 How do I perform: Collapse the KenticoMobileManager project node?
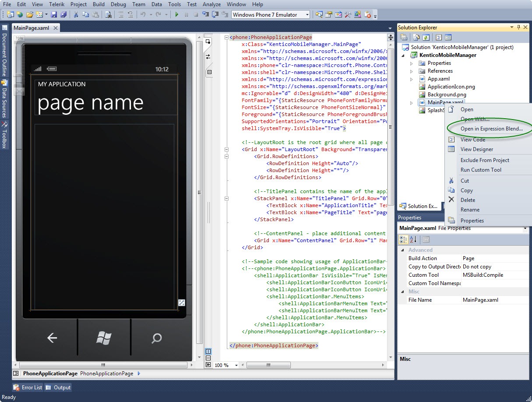pos(403,55)
